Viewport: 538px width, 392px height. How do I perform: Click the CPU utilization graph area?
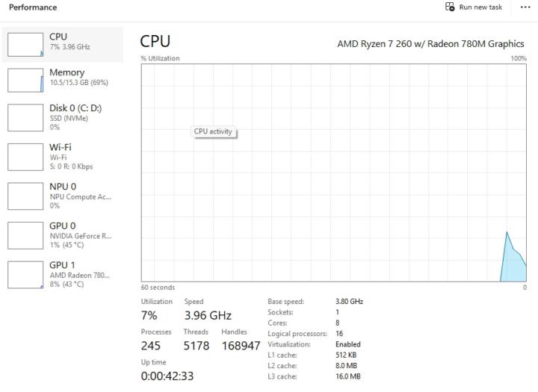(x=333, y=172)
